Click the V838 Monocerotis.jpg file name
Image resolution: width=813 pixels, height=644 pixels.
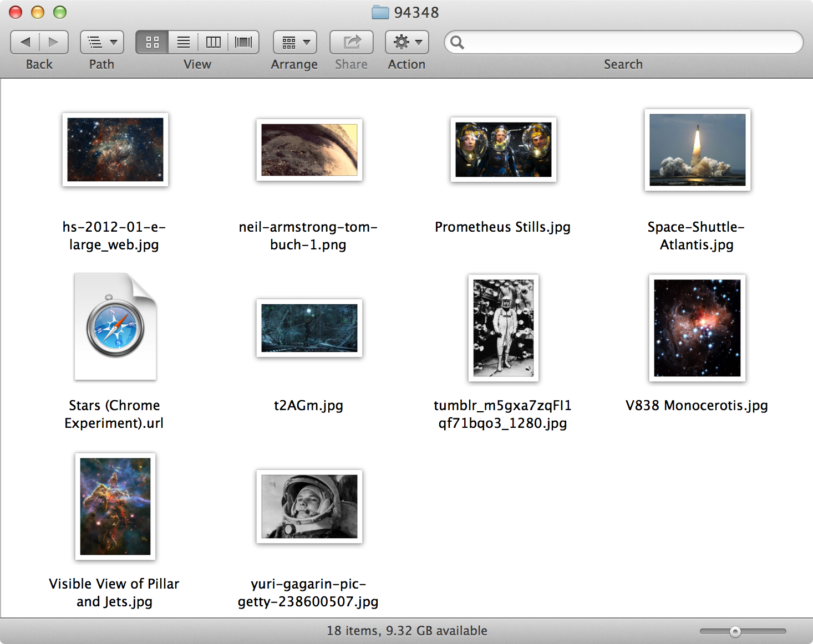[697, 405]
